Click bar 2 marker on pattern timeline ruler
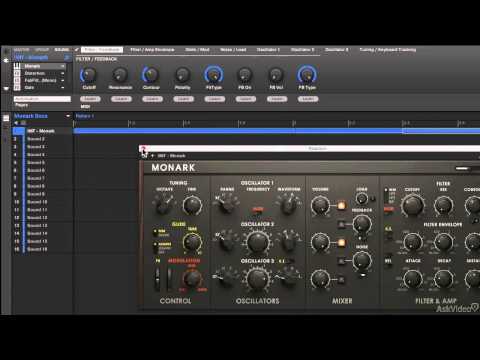The image size is (480, 360). click(293, 123)
